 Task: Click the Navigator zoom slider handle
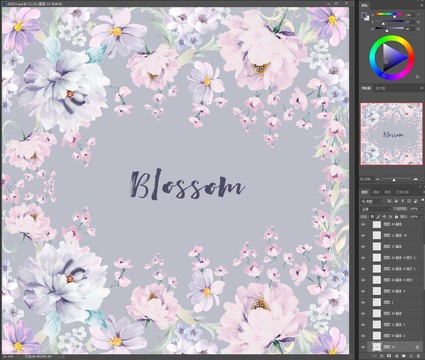[x=394, y=180]
